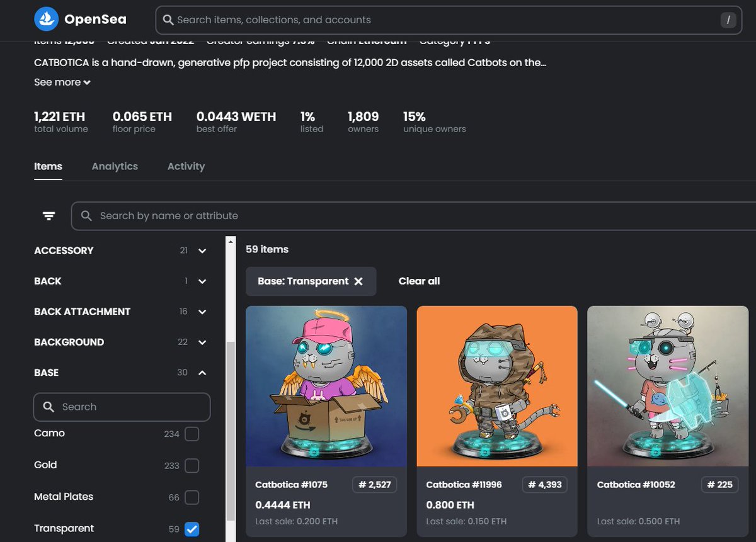
Task: Click the 0.0443 WETH best offer stat
Action: coord(236,122)
